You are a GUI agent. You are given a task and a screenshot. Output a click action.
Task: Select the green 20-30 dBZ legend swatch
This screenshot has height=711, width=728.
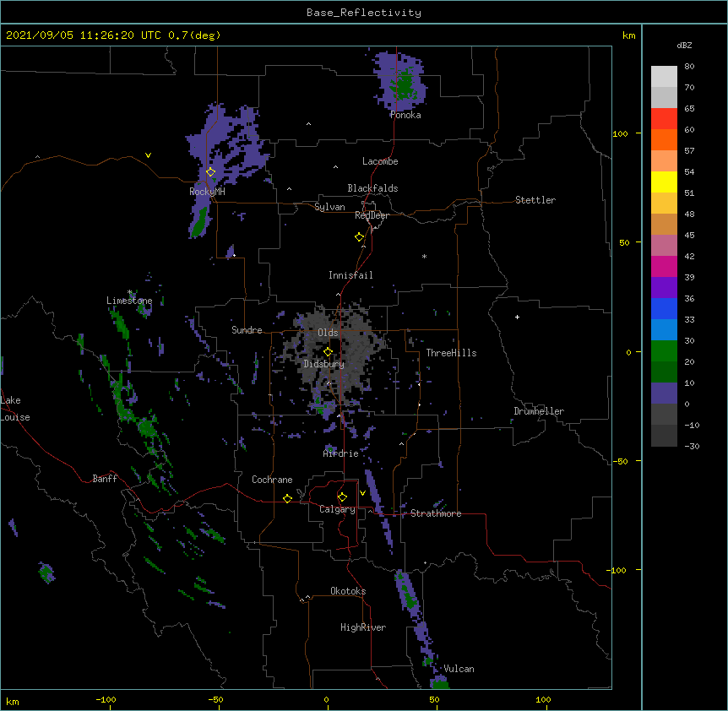point(664,351)
